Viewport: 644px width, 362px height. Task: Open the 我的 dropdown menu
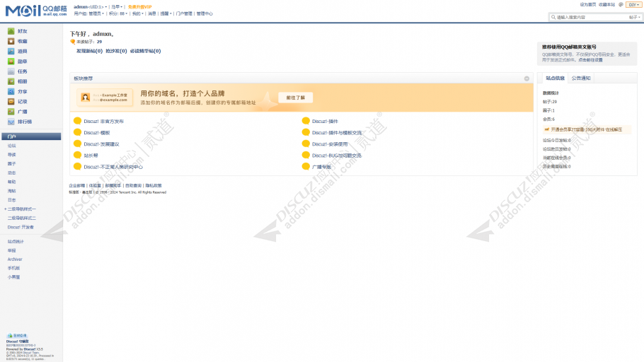[x=138, y=13]
